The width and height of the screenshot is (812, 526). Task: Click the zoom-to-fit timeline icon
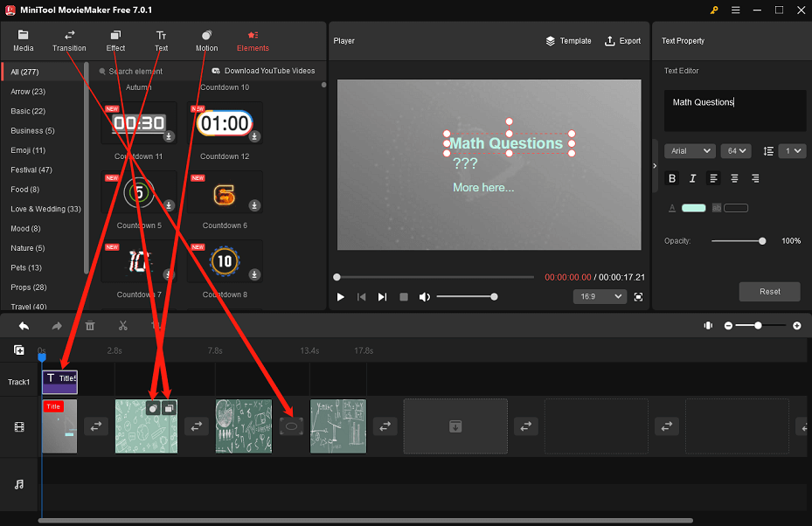(x=708, y=326)
